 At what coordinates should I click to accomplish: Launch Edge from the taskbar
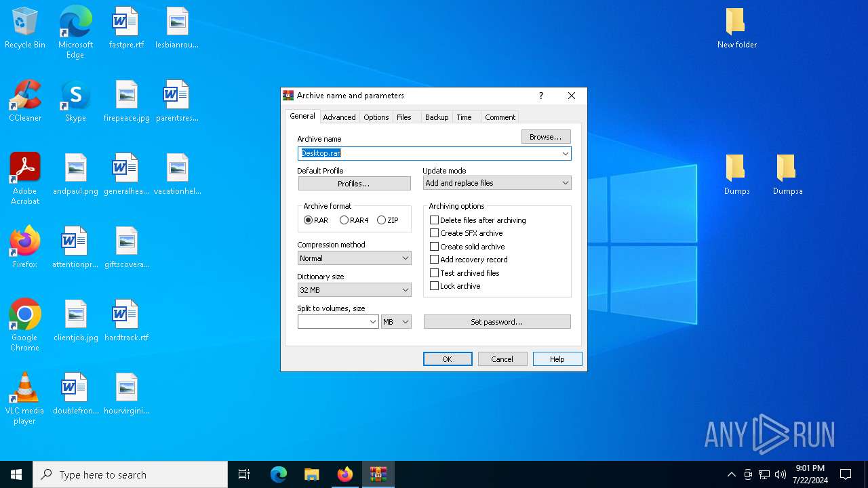(x=279, y=474)
